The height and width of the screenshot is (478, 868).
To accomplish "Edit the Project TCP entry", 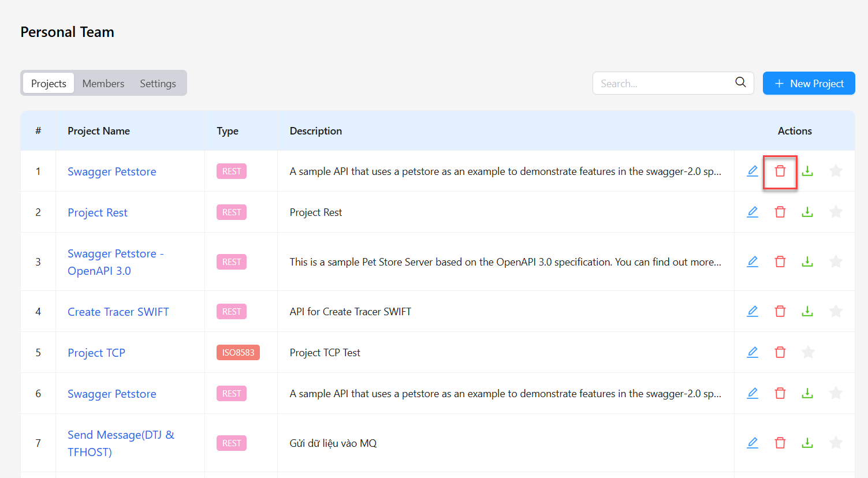I will pos(752,352).
